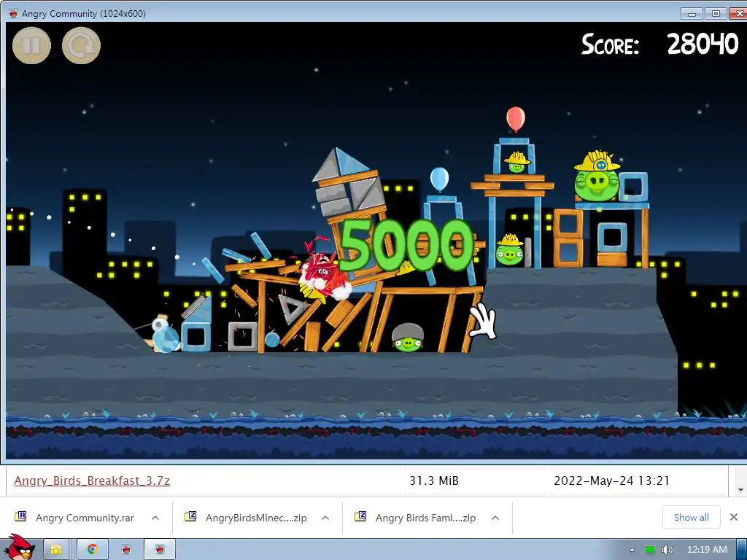Click the white glove hand cursor
The height and width of the screenshot is (560, 747).
pyautogui.click(x=483, y=322)
